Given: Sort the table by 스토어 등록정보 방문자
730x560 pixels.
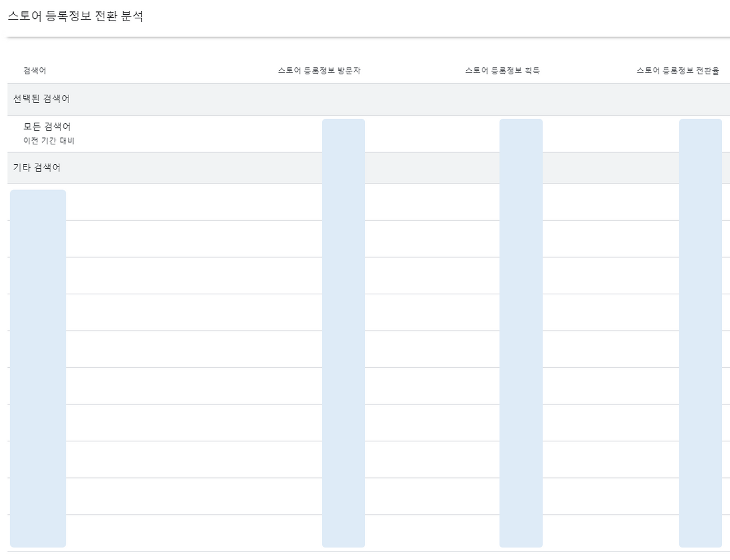Looking at the screenshot, I should tap(320, 71).
